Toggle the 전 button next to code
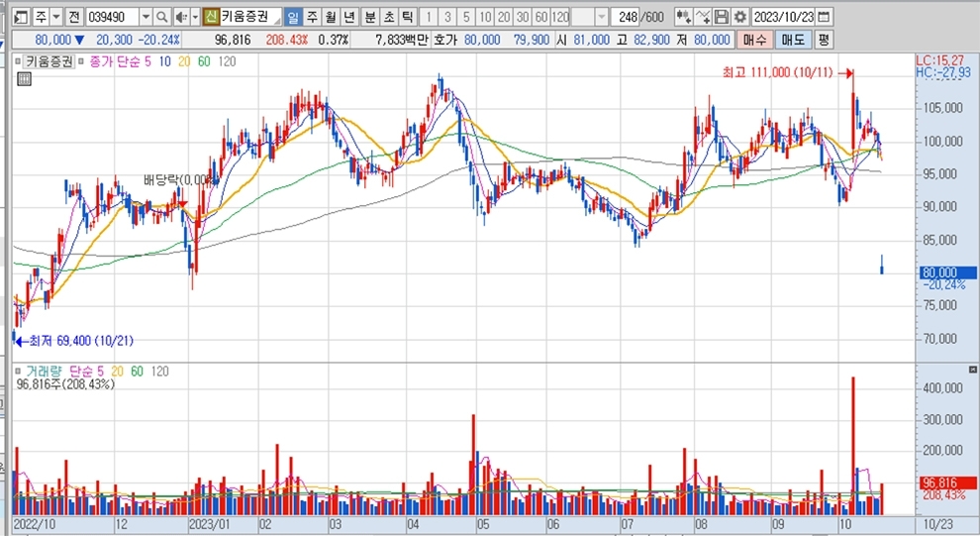The width and height of the screenshot is (980, 536). pyautogui.click(x=74, y=17)
